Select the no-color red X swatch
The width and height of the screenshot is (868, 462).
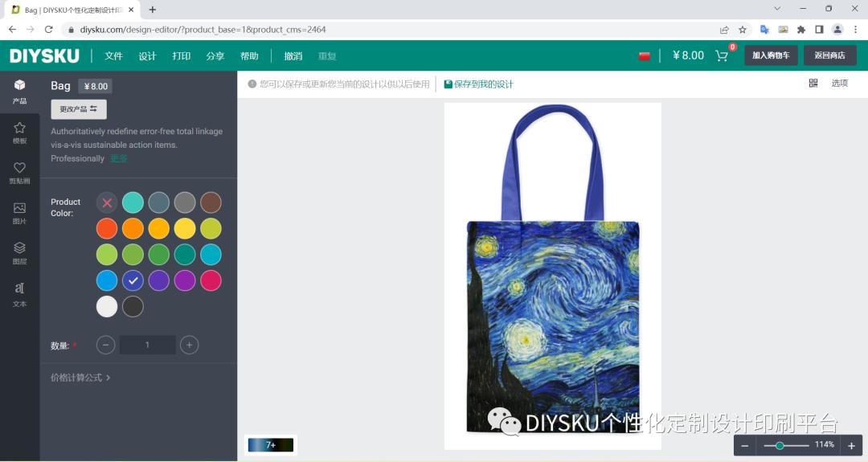pyautogui.click(x=107, y=202)
